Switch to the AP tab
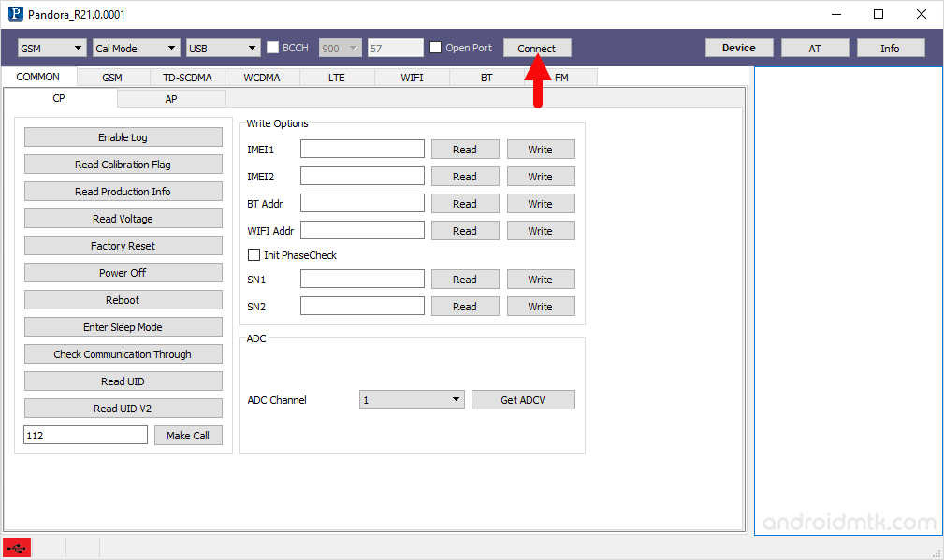This screenshot has width=944, height=560. pos(170,97)
